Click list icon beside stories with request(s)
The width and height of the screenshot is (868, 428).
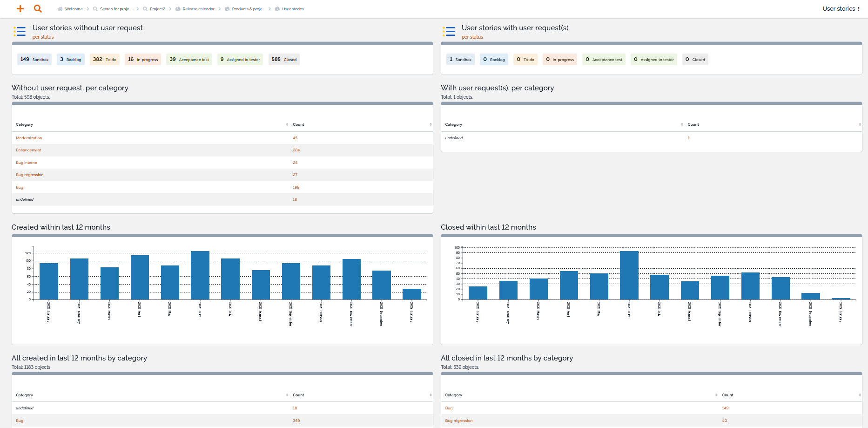pos(449,32)
